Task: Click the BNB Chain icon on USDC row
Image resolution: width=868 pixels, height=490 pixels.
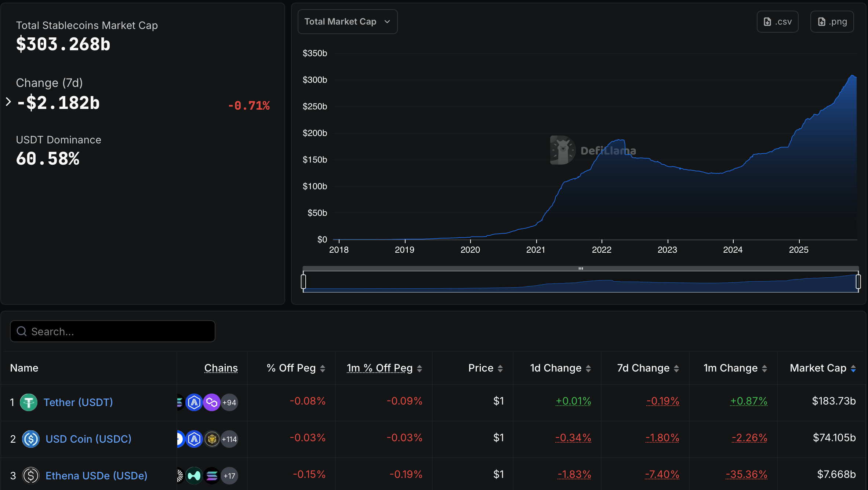Action: pyautogui.click(x=212, y=439)
